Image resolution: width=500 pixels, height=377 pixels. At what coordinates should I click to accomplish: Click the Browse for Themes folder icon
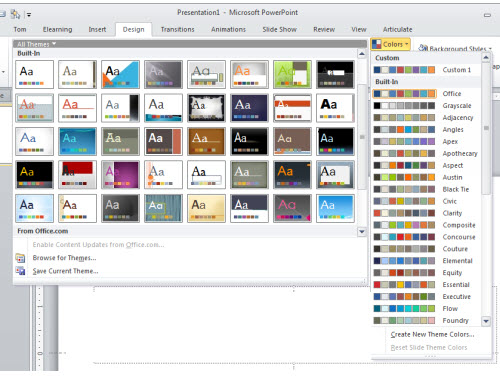(x=20, y=258)
